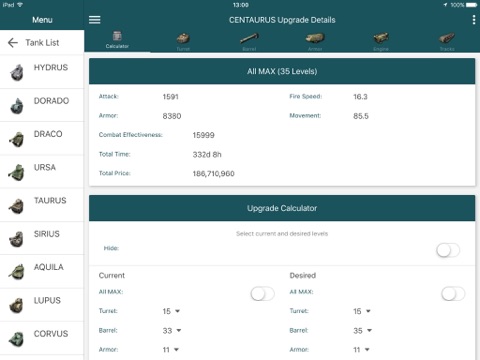
Task: Open the hamburger menu in header
Action: pyautogui.click(x=94, y=20)
